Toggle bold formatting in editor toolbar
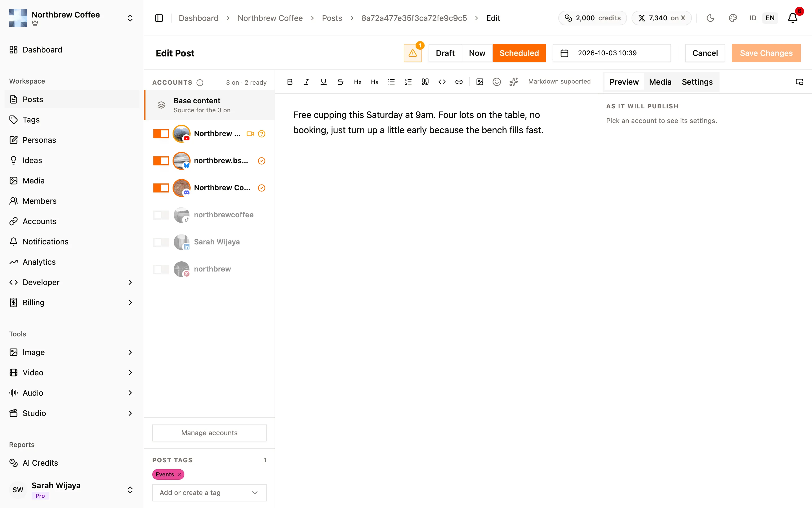 coord(290,82)
